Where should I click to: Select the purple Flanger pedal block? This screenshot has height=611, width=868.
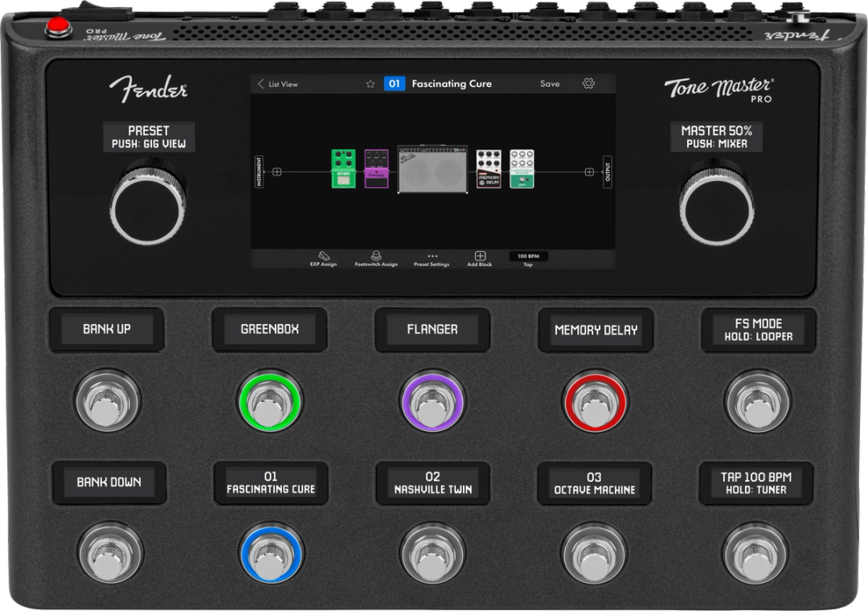coord(376,168)
